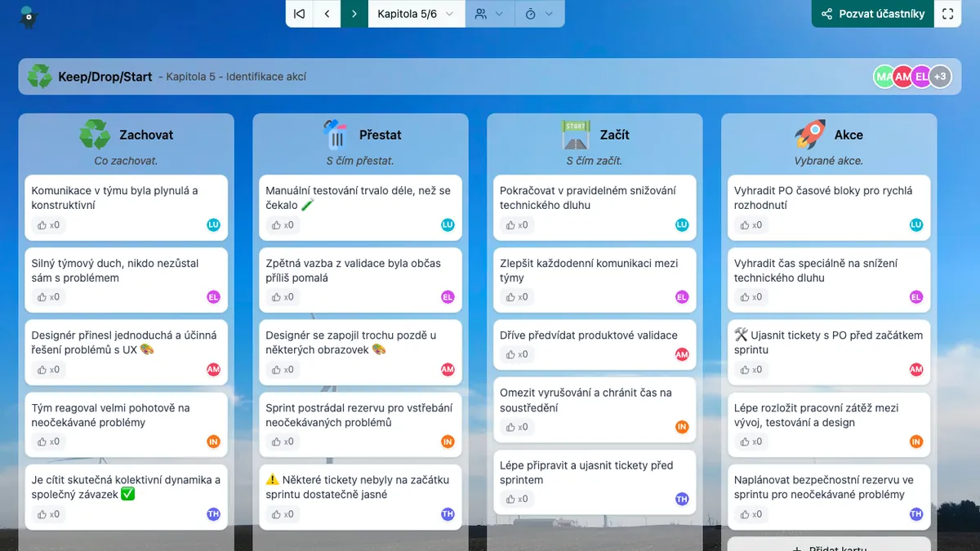Like the 'Komunikace v týmu' card

click(48, 225)
